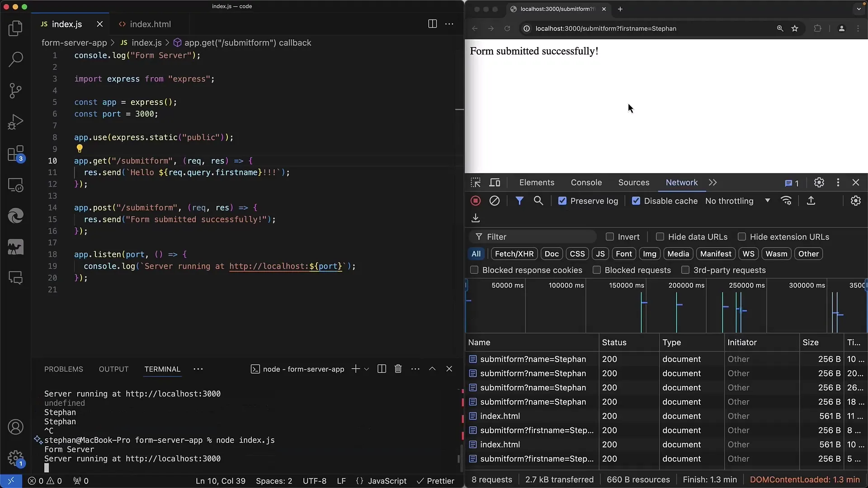Enable the Filter requests search icon
The width and height of the screenshot is (868, 488).
click(538, 201)
